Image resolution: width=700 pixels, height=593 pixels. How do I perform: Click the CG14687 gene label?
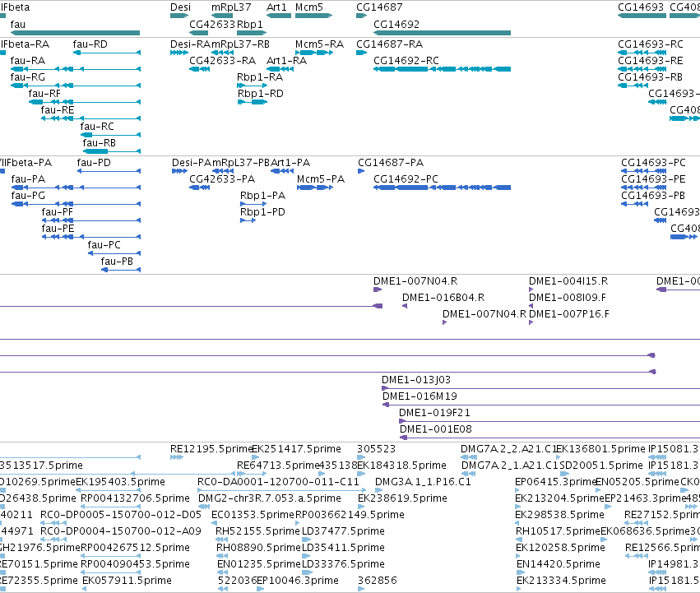point(379,7)
